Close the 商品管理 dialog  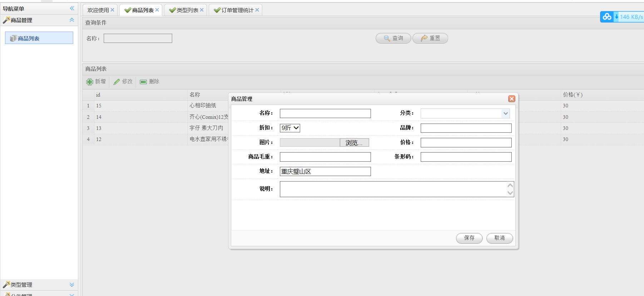(x=511, y=99)
